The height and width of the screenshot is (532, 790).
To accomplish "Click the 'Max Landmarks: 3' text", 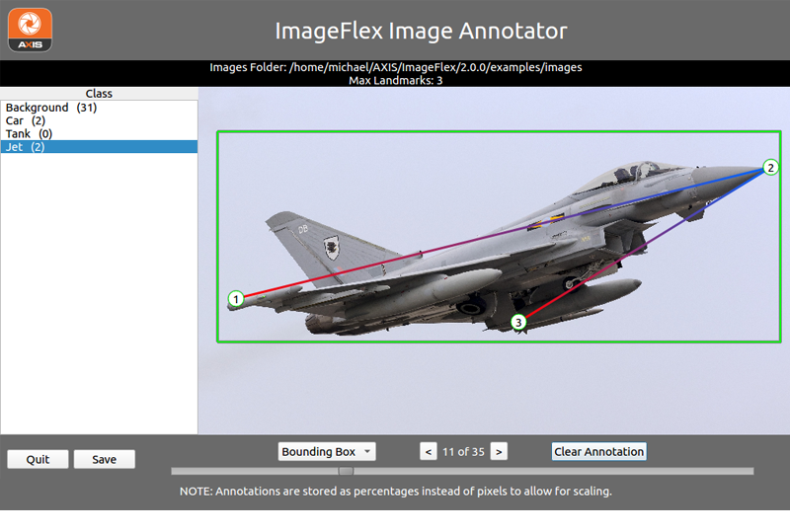I will pyautogui.click(x=396, y=80).
